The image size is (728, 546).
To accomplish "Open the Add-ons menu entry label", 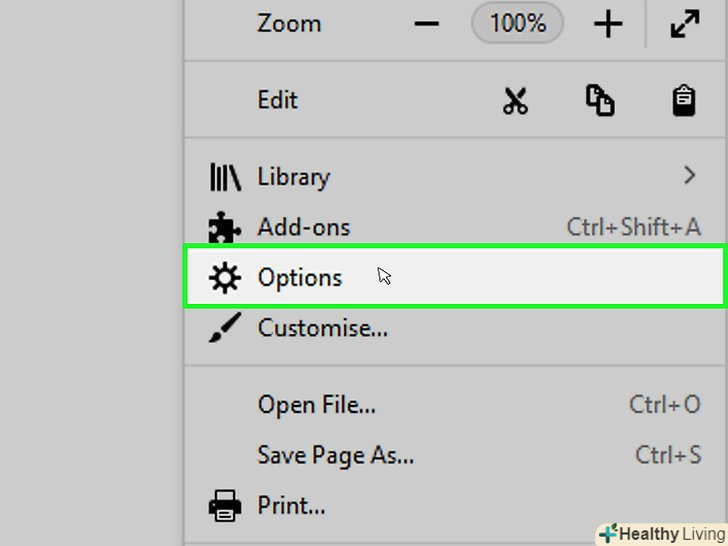I will tap(304, 227).
